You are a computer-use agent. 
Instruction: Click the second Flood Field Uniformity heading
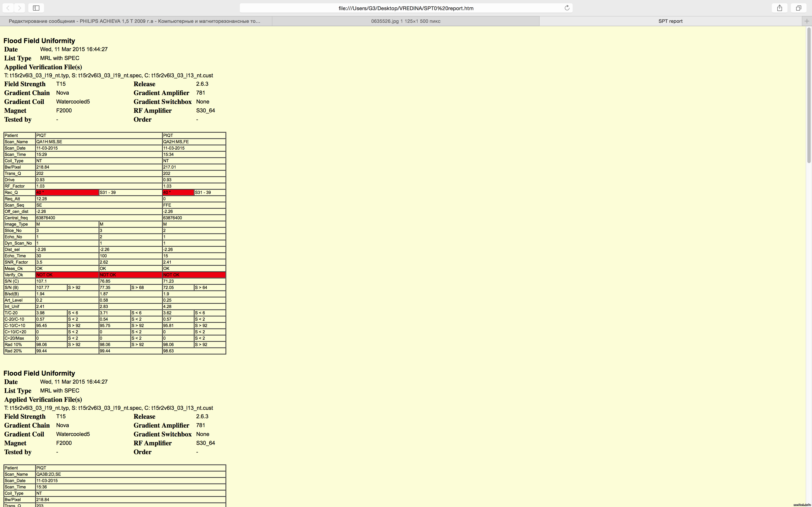click(x=39, y=373)
